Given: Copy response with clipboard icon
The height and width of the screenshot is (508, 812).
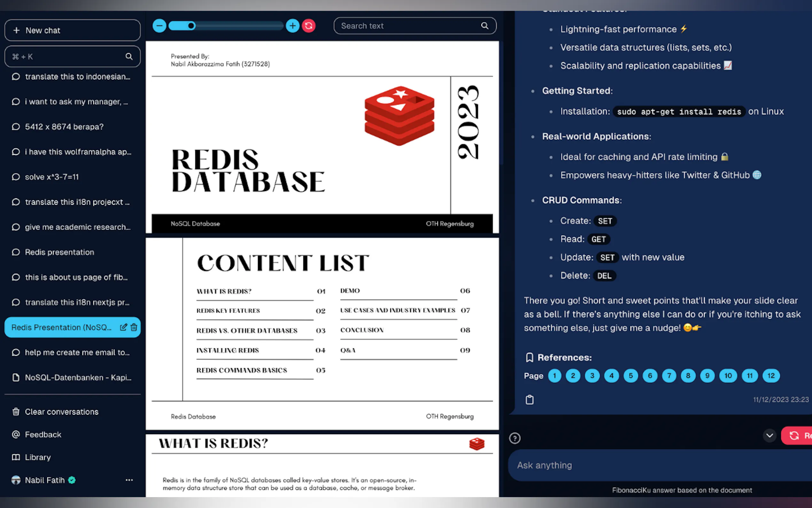Looking at the screenshot, I should click(529, 400).
